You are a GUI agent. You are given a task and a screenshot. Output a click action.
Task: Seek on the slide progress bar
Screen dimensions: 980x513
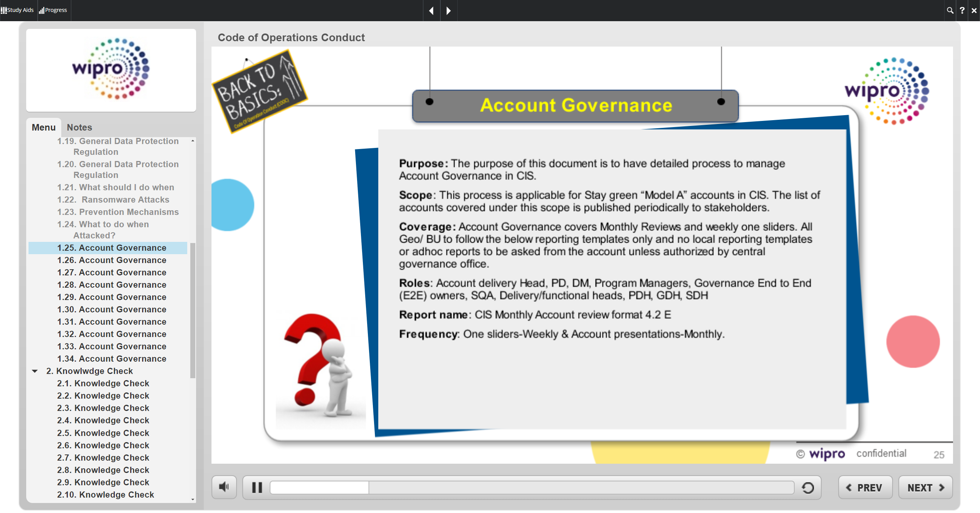point(532,488)
